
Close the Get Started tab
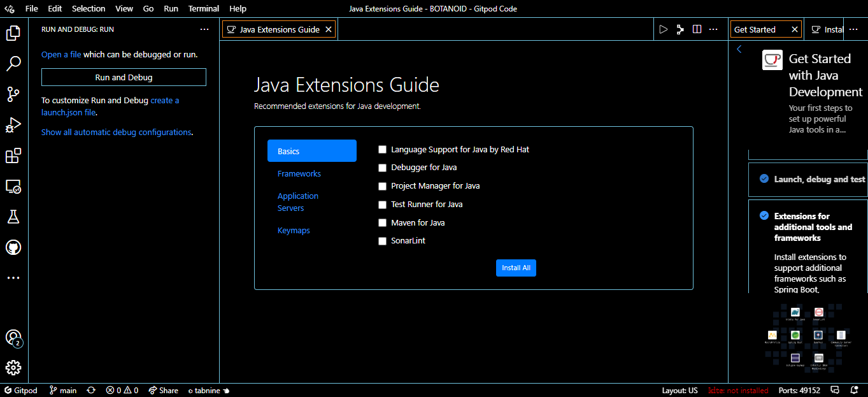pyautogui.click(x=795, y=29)
